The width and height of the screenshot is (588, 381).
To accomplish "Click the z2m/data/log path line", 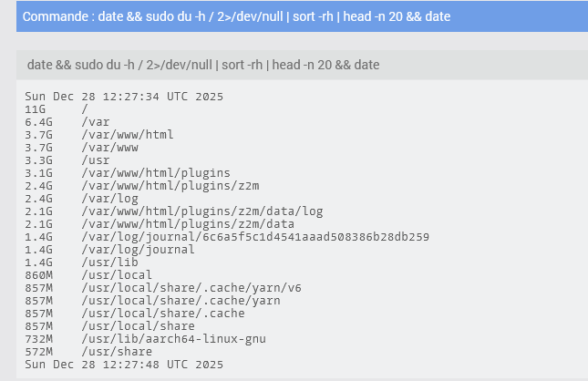I will (x=201, y=211).
